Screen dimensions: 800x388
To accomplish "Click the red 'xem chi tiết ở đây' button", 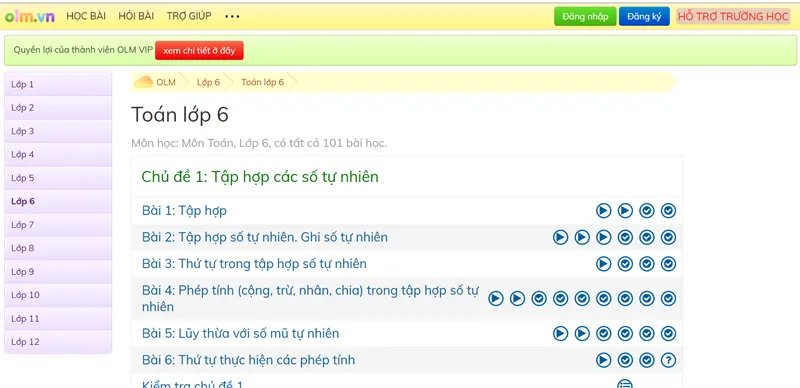I will click(199, 51).
